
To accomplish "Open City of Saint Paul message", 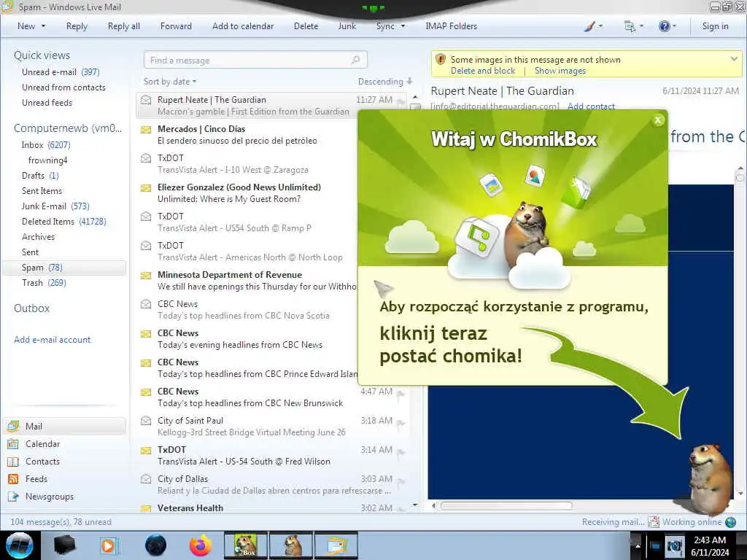I will point(271,426).
